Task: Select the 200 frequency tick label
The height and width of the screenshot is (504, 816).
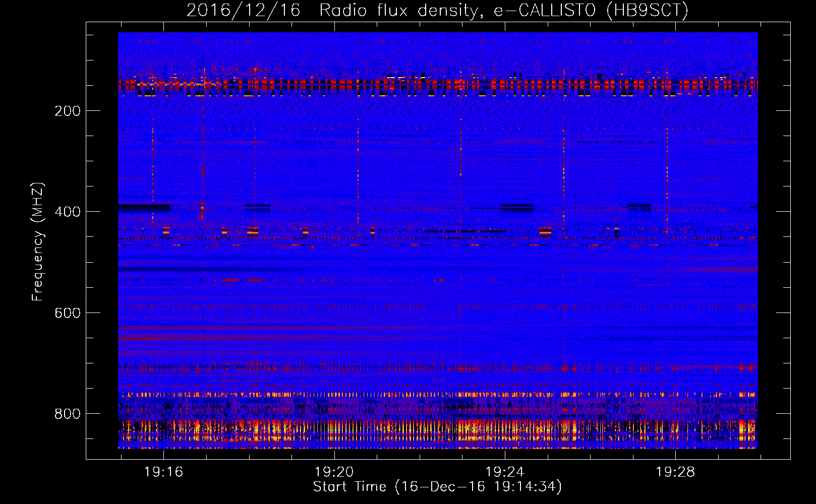Action: coord(68,111)
